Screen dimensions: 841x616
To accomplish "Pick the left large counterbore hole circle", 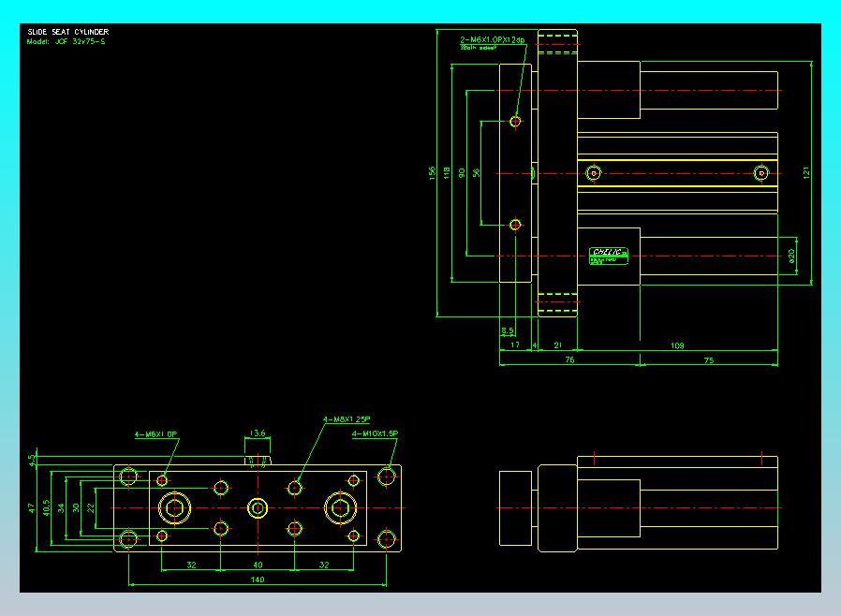I will [174, 507].
